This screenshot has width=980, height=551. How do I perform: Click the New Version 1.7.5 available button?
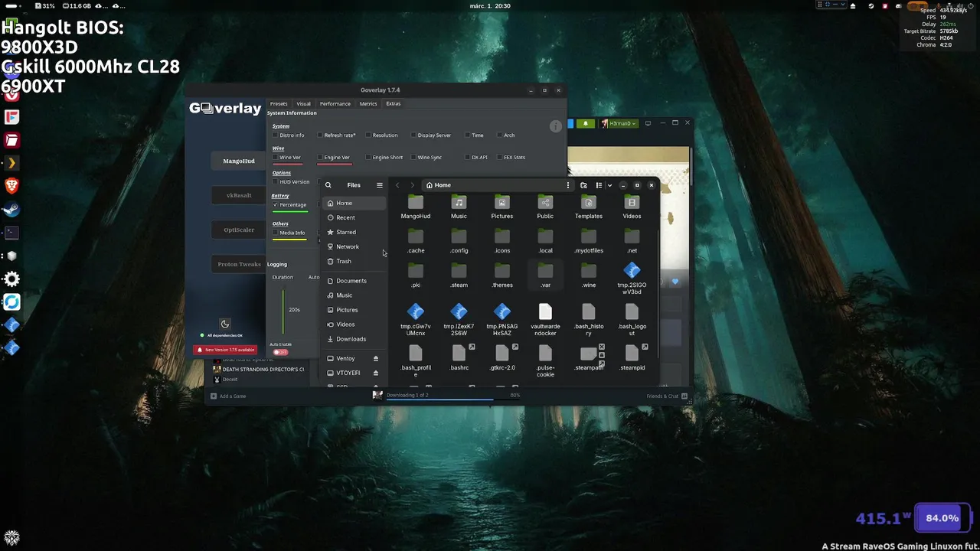pyautogui.click(x=225, y=350)
